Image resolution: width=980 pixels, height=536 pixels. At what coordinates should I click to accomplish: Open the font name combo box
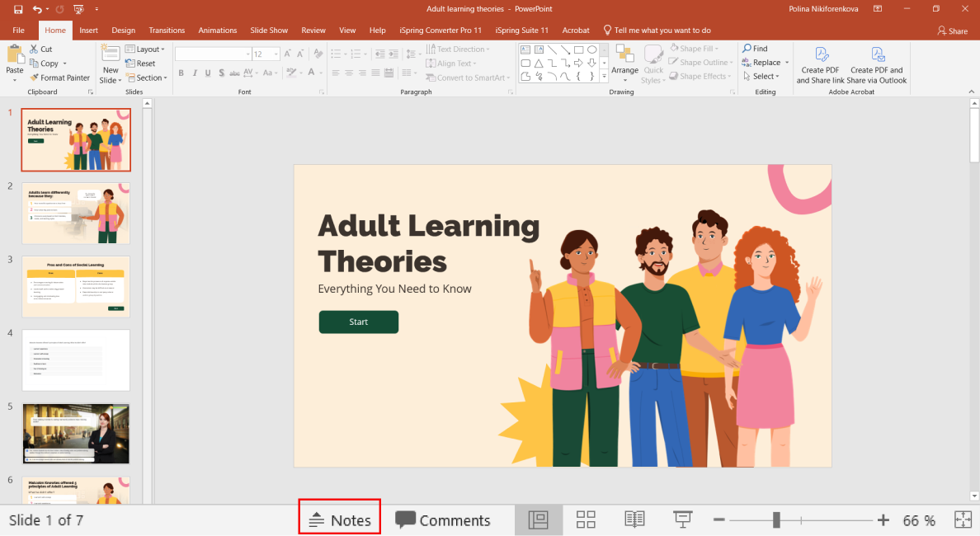(213, 54)
